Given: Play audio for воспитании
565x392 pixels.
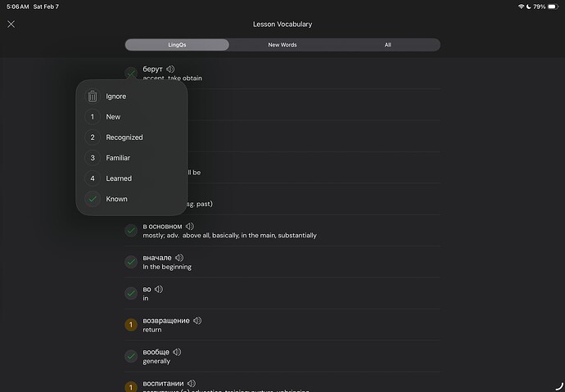Looking at the screenshot, I should (192, 383).
